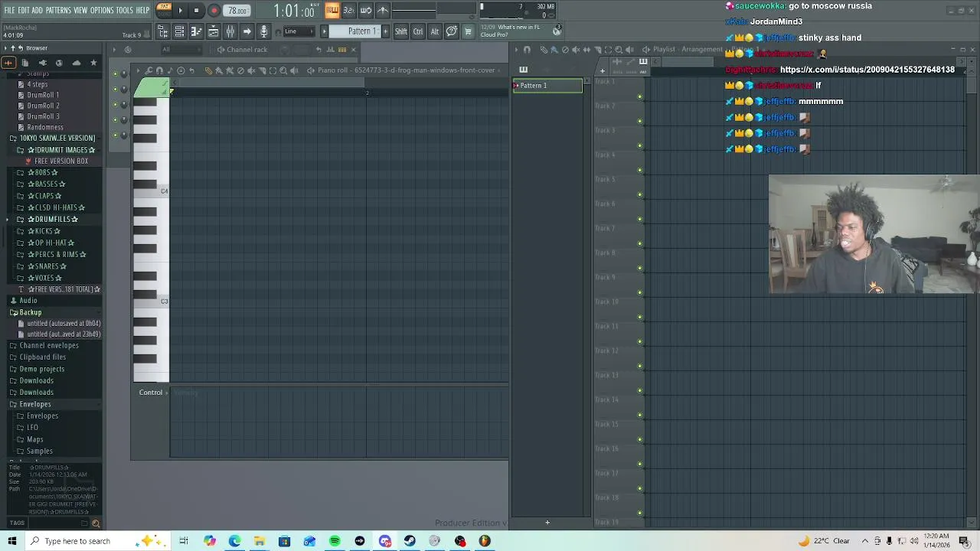The width and height of the screenshot is (980, 551).
Task: Expand the KICKS folder in browser
Action: 44,231
